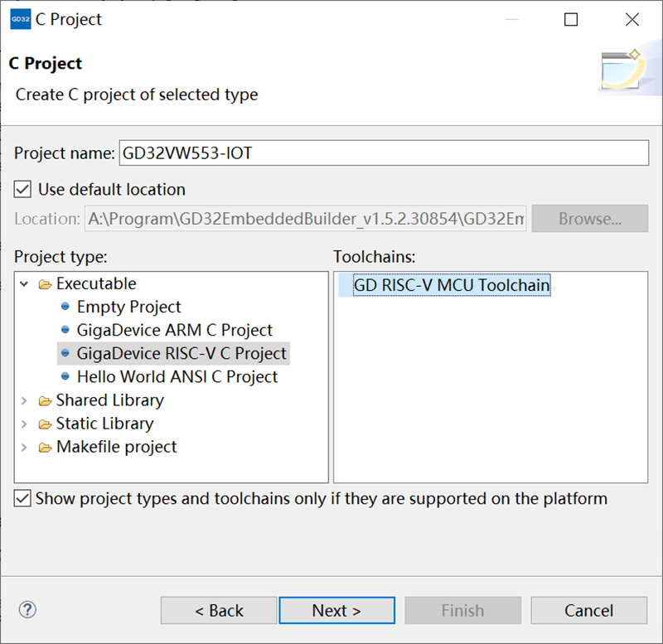Expand the Makefile project tree node
The height and width of the screenshot is (644, 663).
coord(24,447)
